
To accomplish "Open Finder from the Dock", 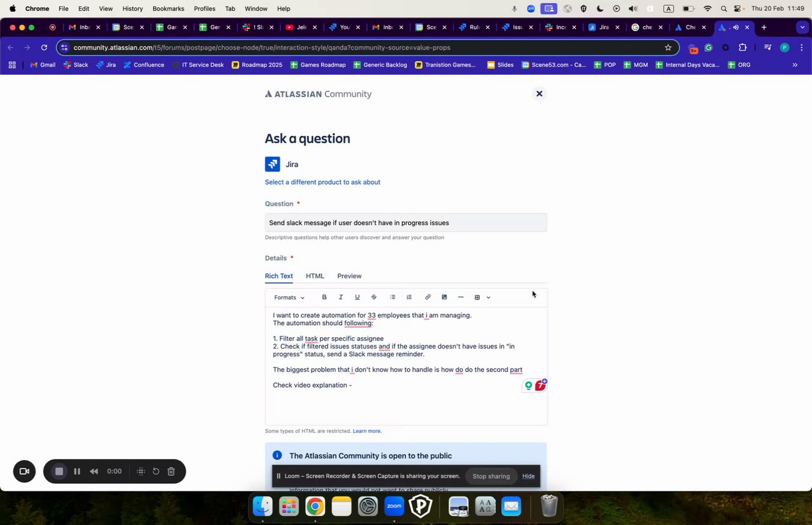I will [263, 507].
